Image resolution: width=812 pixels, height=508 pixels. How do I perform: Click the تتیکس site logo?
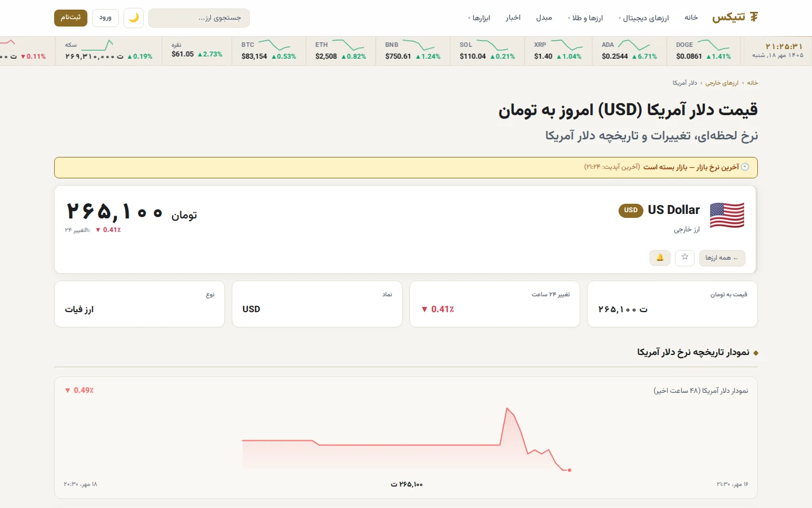click(735, 17)
